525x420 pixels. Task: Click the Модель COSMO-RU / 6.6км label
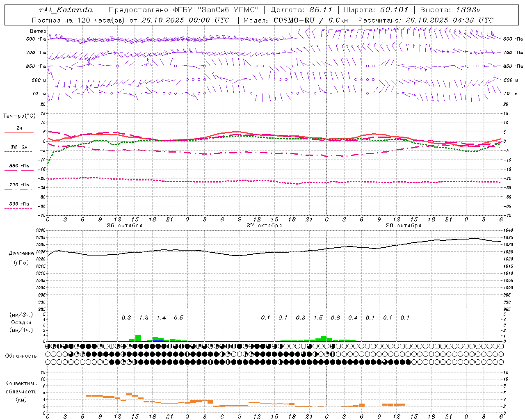click(296, 20)
